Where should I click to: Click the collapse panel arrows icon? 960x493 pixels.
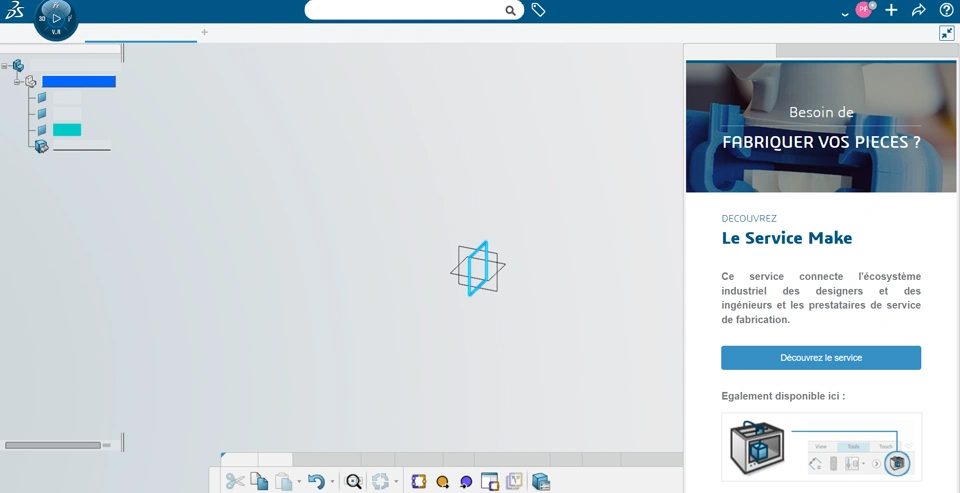click(947, 33)
